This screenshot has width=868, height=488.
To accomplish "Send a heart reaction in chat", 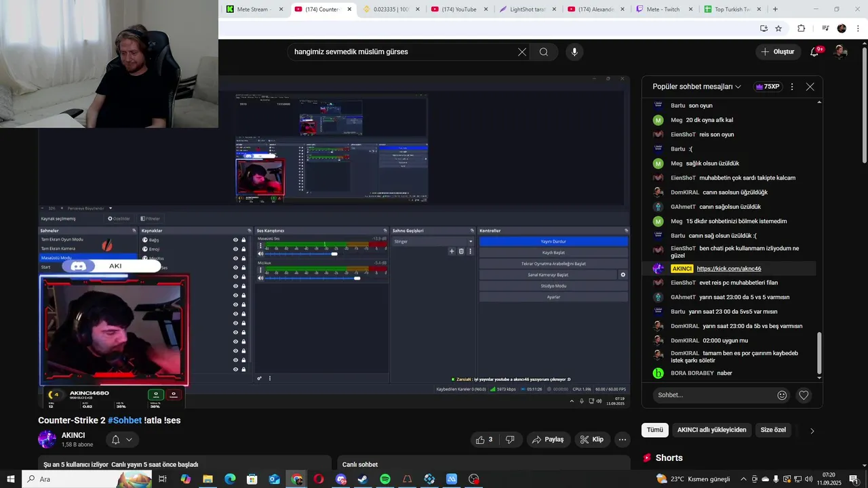I will click(x=804, y=395).
